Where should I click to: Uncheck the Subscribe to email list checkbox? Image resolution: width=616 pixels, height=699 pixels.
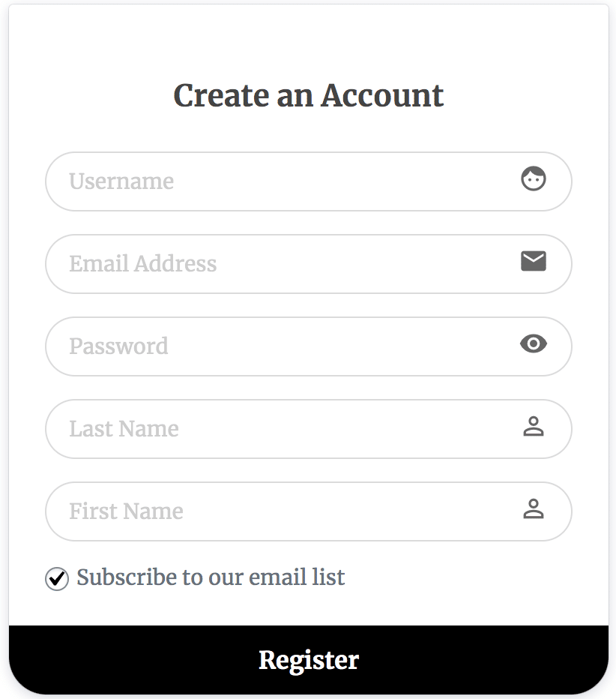[x=57, y=579]
